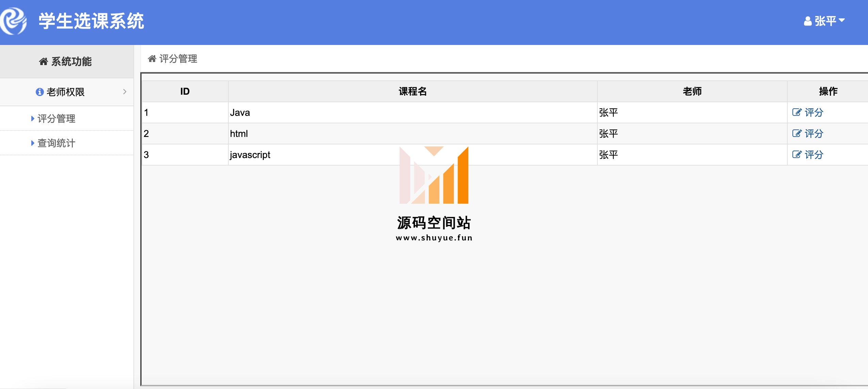Click the system logo icon in header
This screenshot has width=868, height=389.
tap(14, 21)
